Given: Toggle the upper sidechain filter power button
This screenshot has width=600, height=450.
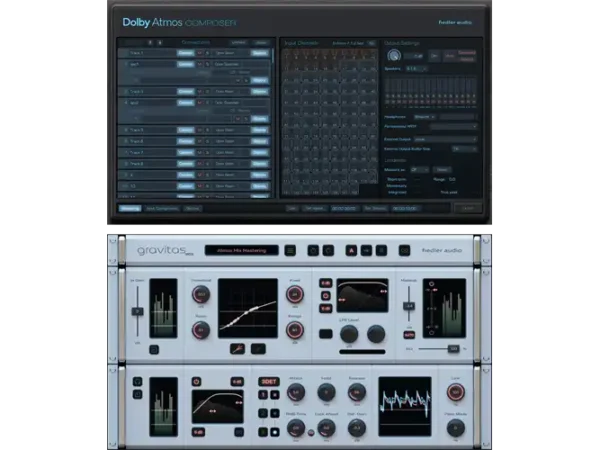Looking at the screenshot, I should coord(326,296).
